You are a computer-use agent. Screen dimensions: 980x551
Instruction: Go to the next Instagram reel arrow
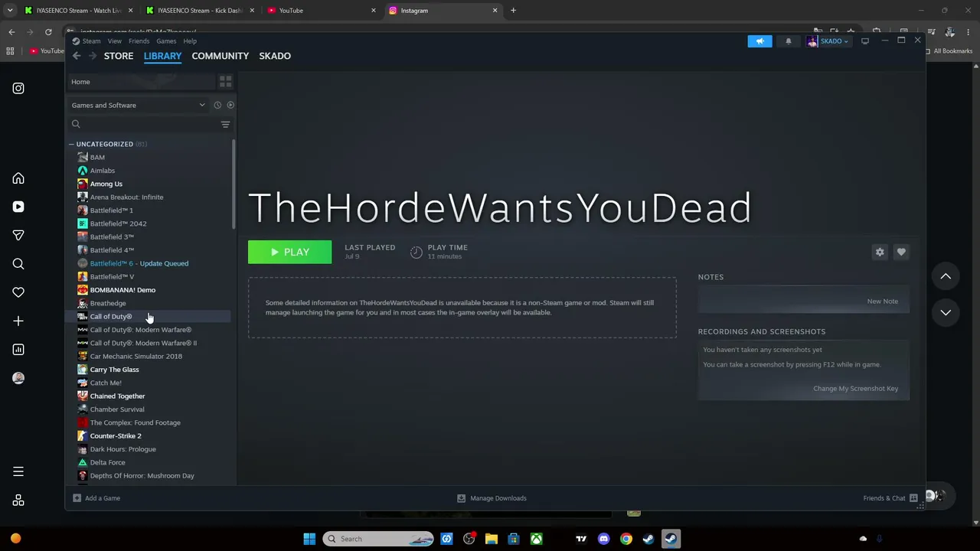(946, 312)
